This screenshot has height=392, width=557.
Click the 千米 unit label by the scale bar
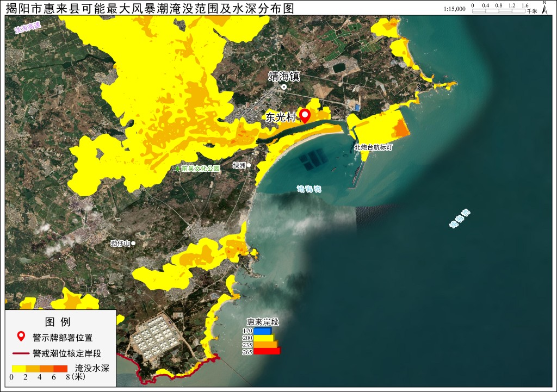pyautogui.click(x=532, y=11)
